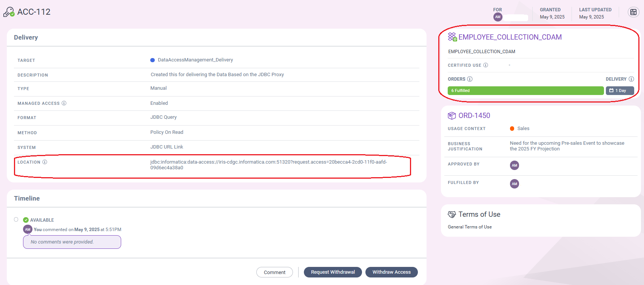644x285 pixels.
Task: Click the AM avatar under FOR
Action: 498,17
